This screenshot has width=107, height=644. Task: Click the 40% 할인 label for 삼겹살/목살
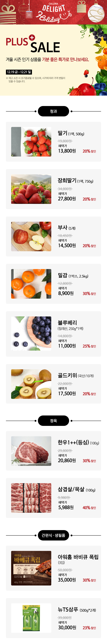coord(89,508)
